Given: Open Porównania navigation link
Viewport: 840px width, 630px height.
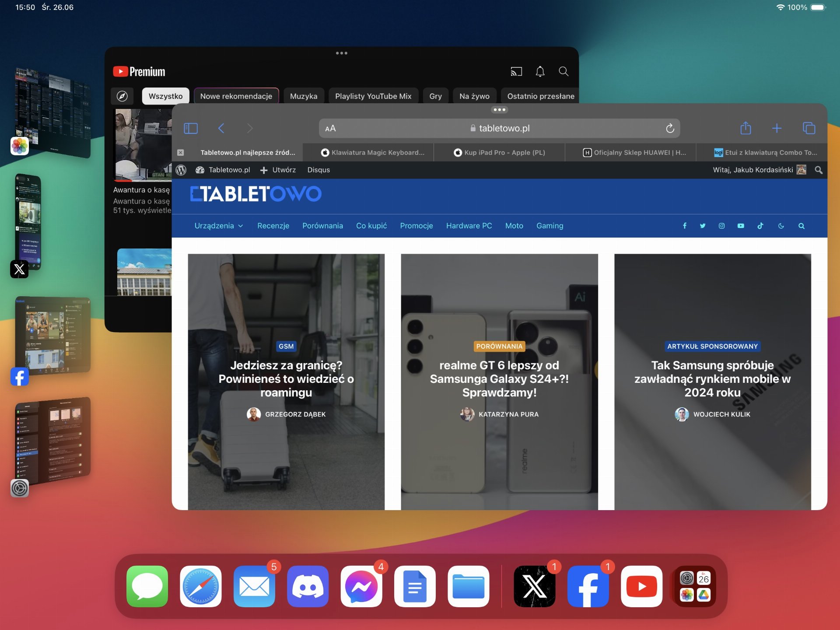Looking at the screenshot, I should pos(322,226).
